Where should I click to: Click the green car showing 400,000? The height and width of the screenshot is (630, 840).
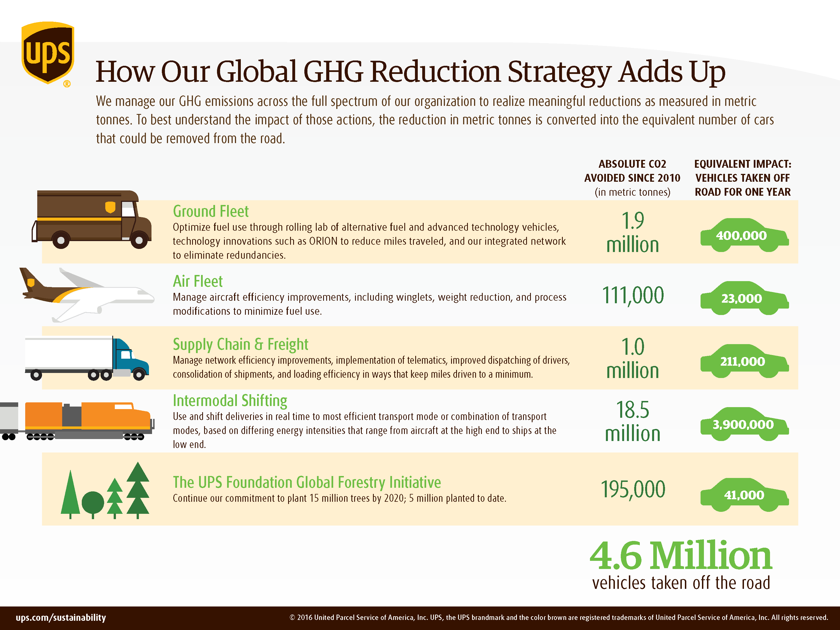pyautogui.click(x=744, y=235)
